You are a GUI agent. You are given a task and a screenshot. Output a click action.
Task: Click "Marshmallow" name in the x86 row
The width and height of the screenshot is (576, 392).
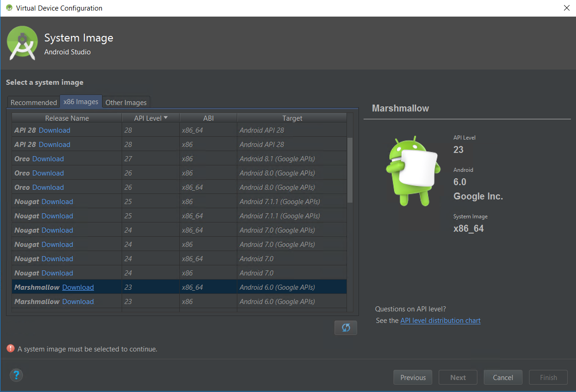37,302
